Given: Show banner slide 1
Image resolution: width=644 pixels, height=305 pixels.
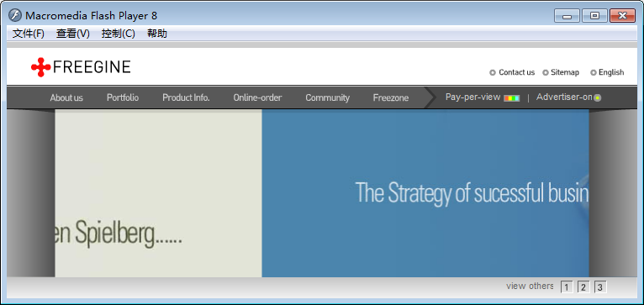Looking at the screenshot, I should point(567,287).
